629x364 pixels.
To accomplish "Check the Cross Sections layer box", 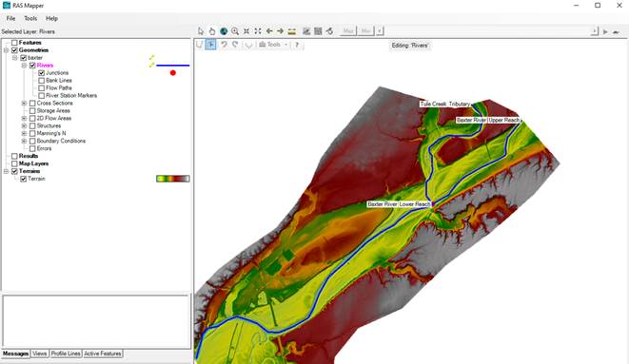I will pos(32,104).
